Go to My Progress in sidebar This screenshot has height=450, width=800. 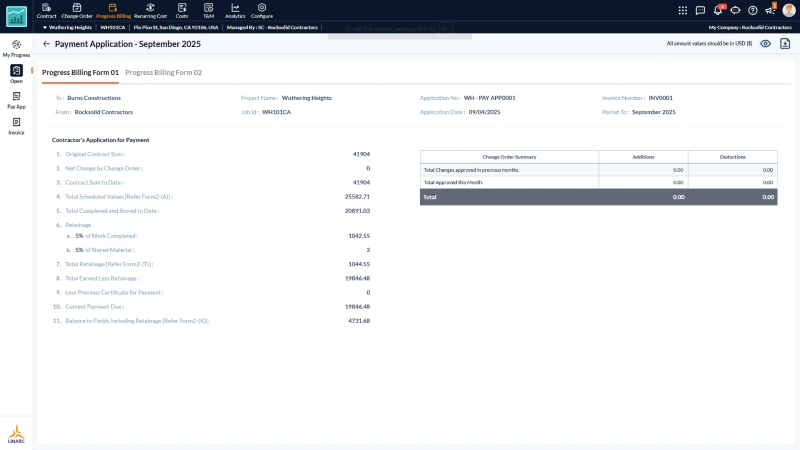click(x=16, y=48)
